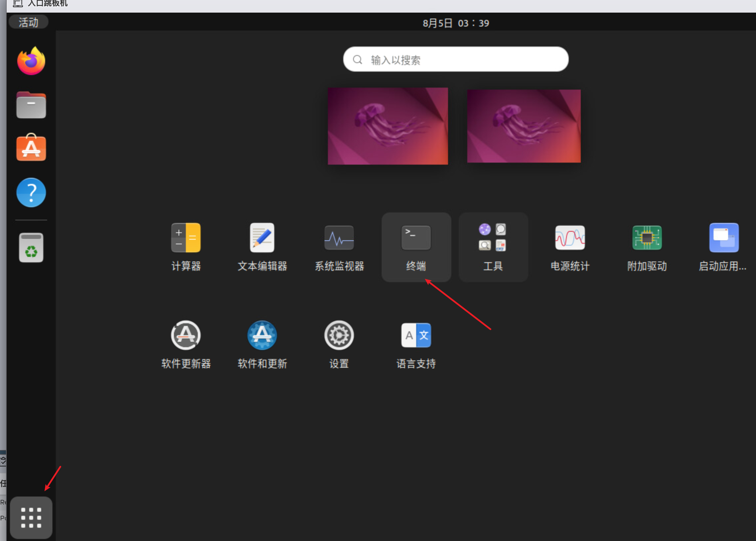Click the search field 输入以搜索
The width and height of the screenshot is (756, 541).
click(x=456, y=59)
